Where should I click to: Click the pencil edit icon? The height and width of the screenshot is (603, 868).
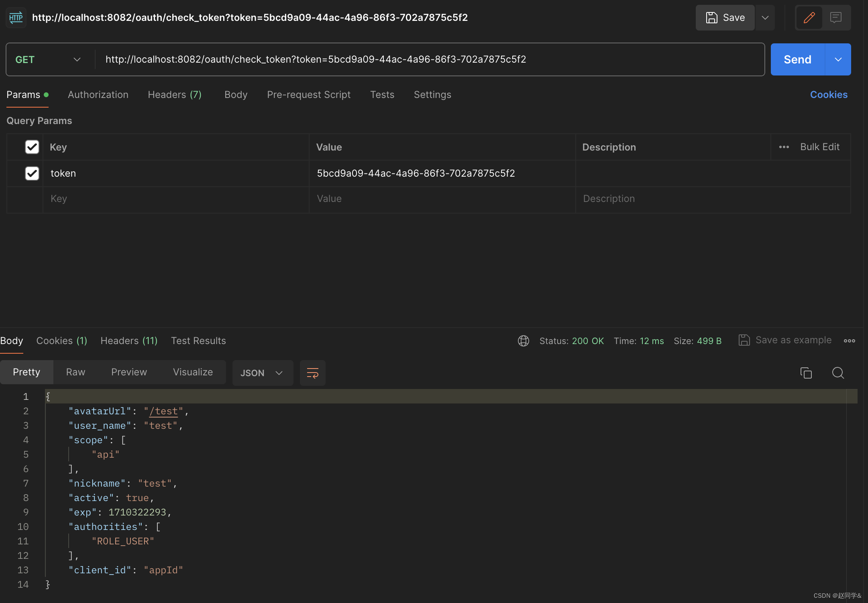coord(809,18)
